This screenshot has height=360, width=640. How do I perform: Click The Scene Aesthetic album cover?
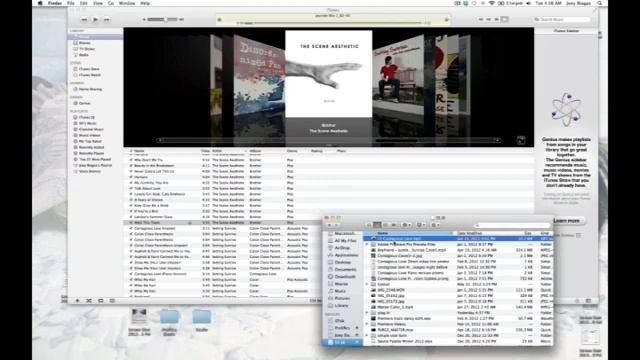click(329, 74)
